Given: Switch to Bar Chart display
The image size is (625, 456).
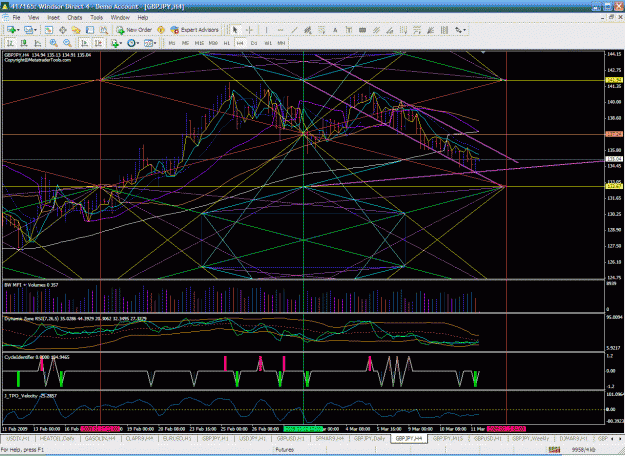Looking at the screenshot, I should [x=11, y=43].
